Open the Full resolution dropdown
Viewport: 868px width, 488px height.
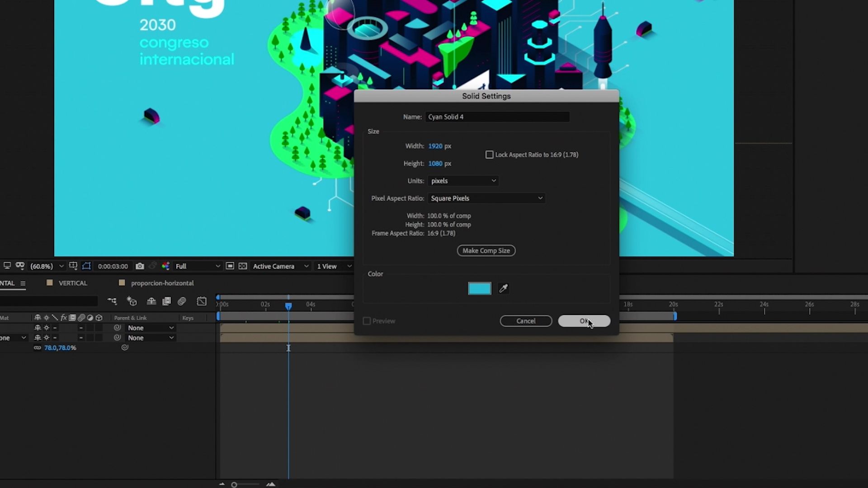[198, 266]
